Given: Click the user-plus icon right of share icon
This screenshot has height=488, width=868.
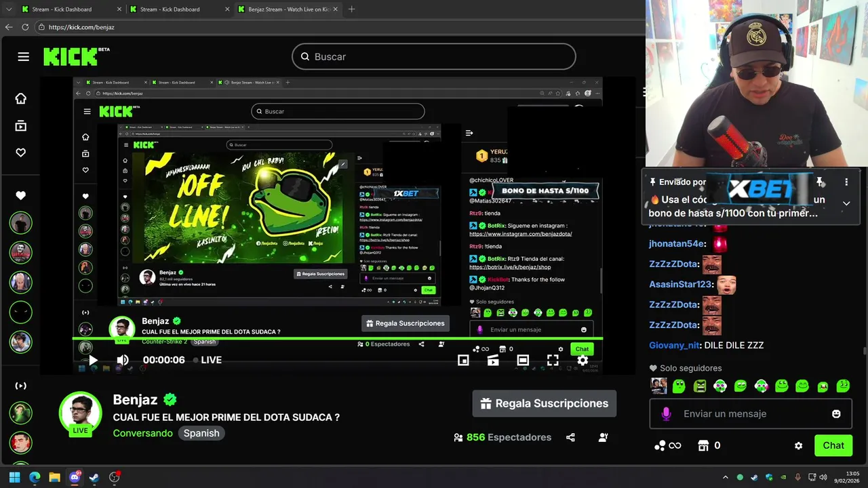Looking at the screenshot, I should coord(604,437).
